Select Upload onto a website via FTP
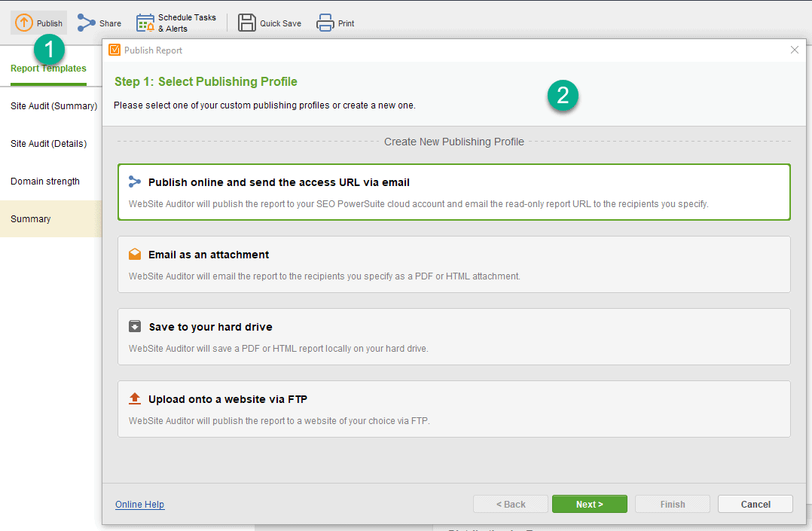The image size is (812, 531). pos(453,409)
